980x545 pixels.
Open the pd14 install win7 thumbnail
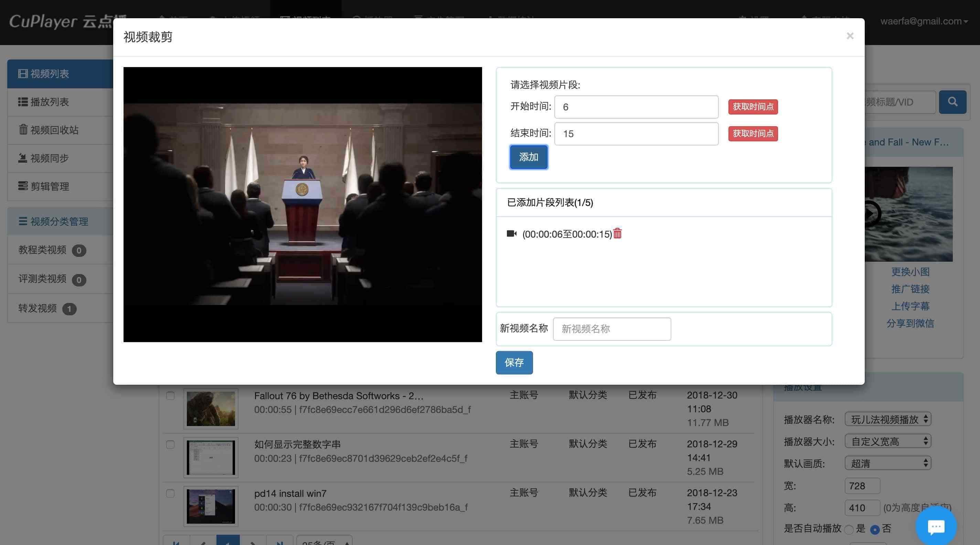coord(211,506)
